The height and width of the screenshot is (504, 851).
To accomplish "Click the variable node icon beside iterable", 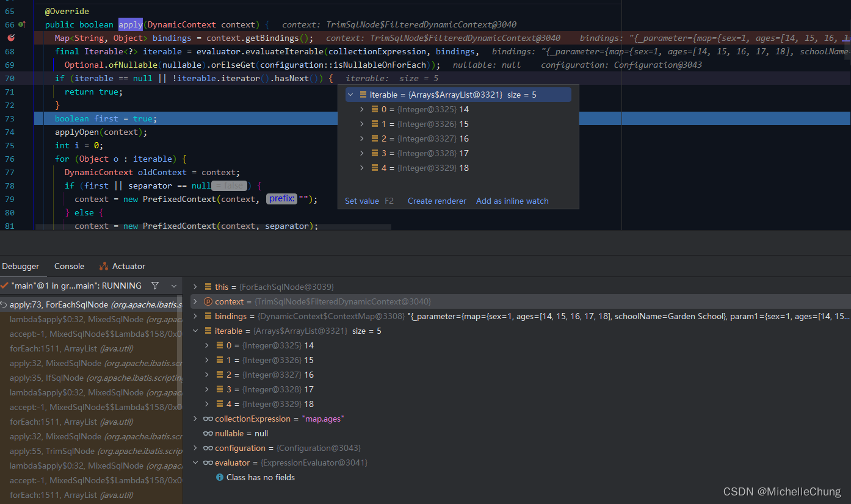I will (x=208, y=331).
